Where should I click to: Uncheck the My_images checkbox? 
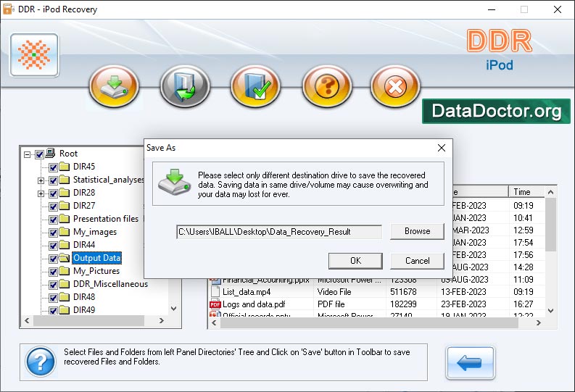point(53,233)
